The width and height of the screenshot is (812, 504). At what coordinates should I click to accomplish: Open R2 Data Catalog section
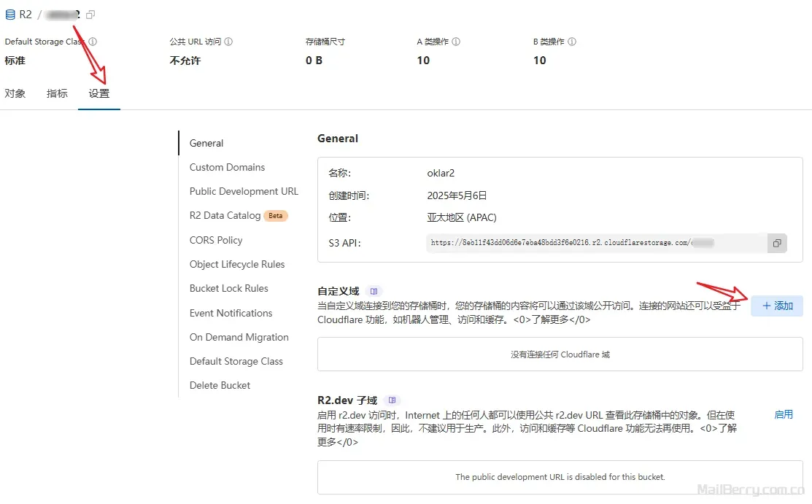click(x=225, y=215)
